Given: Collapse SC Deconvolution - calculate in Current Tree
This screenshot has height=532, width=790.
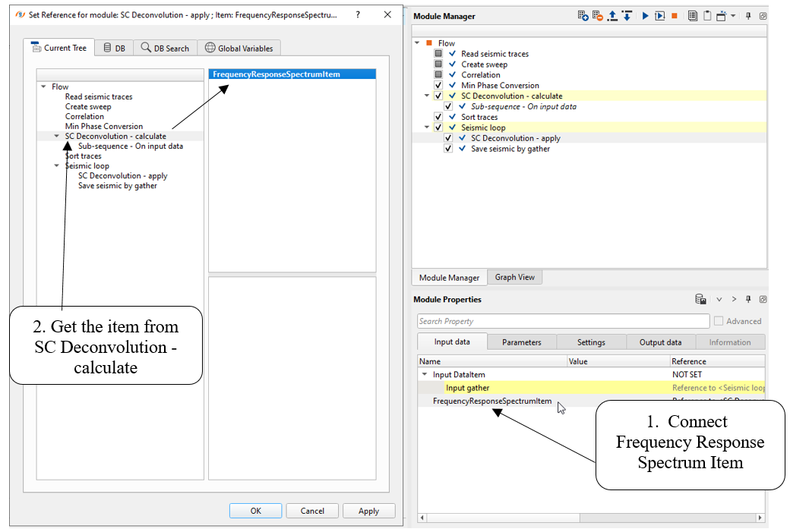Looking at the screenshot, I should [x=56, y=137].
